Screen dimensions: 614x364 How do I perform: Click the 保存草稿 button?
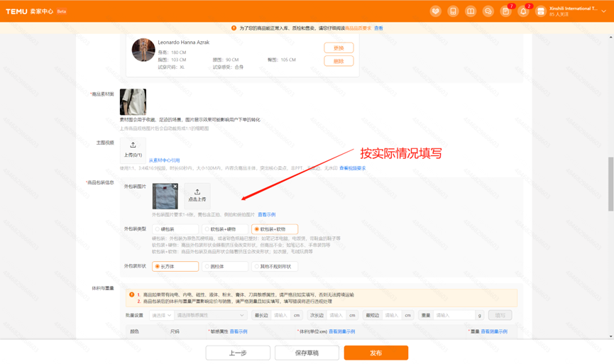(307, 353)
